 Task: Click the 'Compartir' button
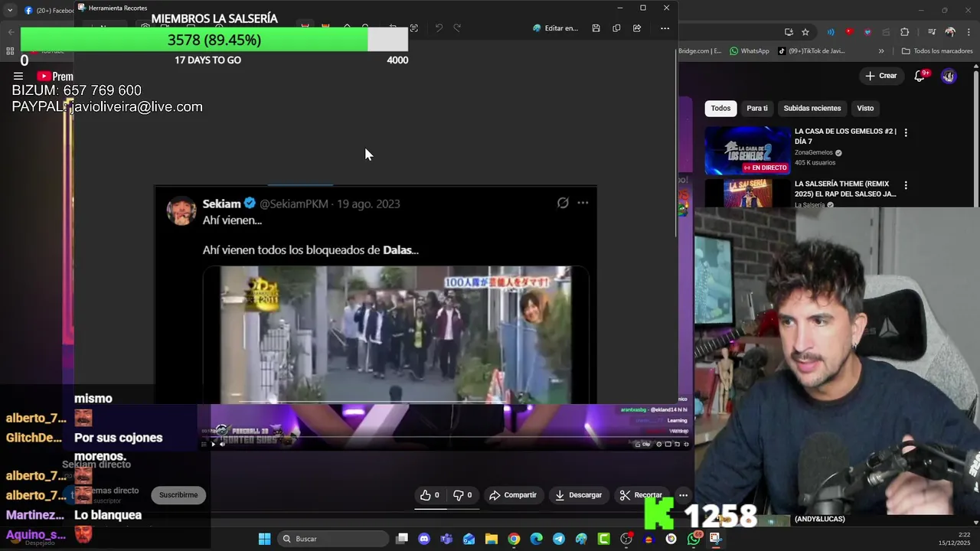click(513, 495)
